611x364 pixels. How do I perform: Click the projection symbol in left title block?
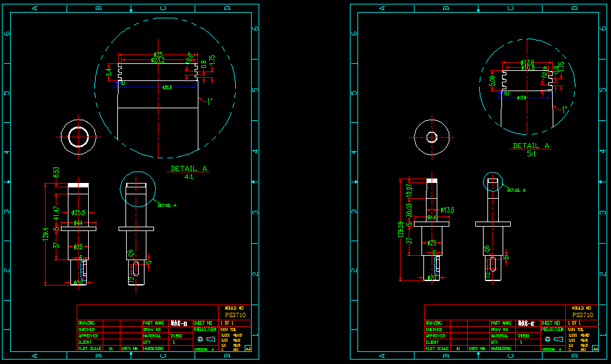click(205, 339)
